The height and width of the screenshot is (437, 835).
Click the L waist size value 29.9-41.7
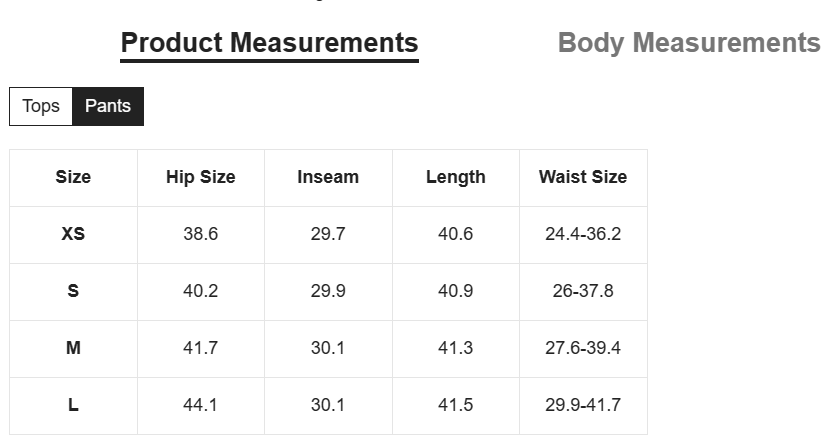point(583,405)
